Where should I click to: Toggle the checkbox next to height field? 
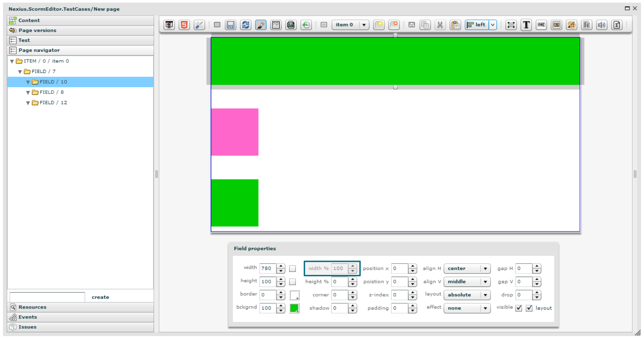click(293, 282)
